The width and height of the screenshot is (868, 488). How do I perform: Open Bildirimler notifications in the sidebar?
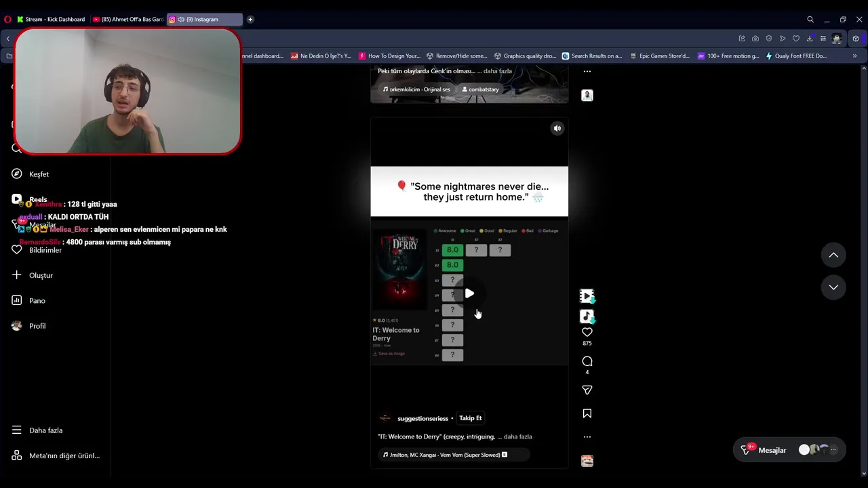[x=45, y=250]
